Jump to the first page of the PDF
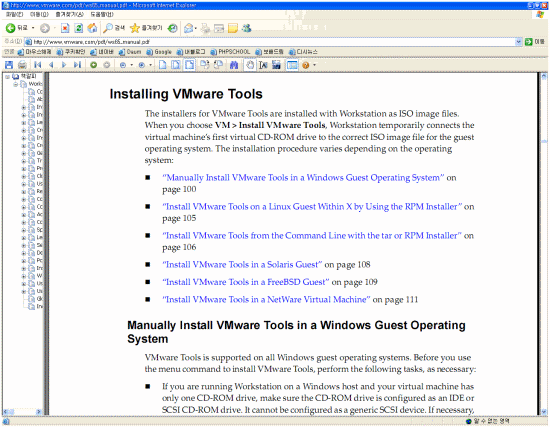Viewport: 550px width, 427px height. tap(38, 65)
